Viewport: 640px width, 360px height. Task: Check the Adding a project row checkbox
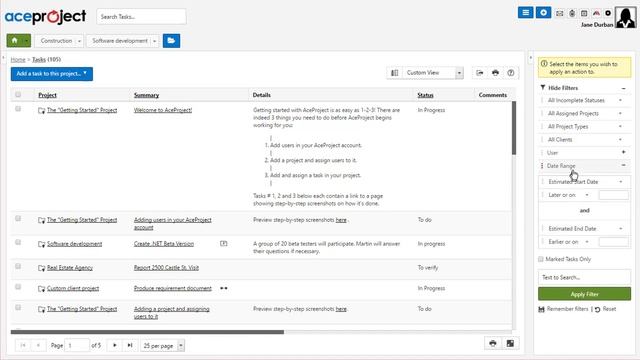[x=18, y=307]
